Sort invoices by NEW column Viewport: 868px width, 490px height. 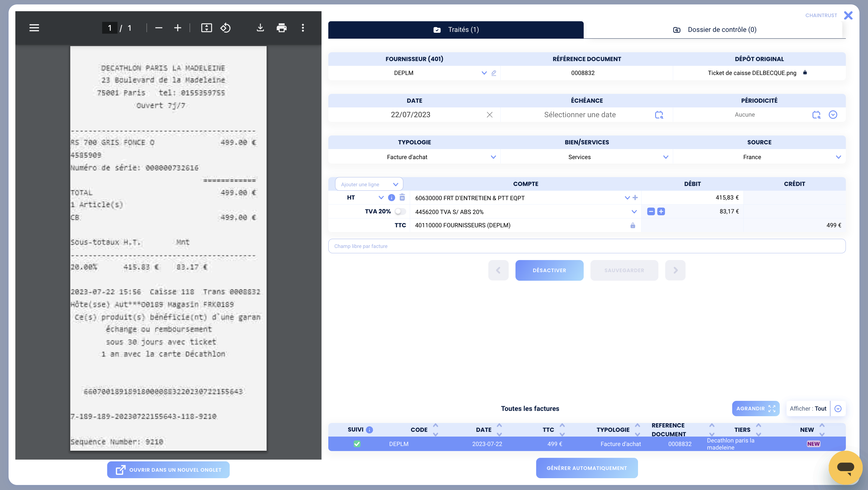(822, 430)
